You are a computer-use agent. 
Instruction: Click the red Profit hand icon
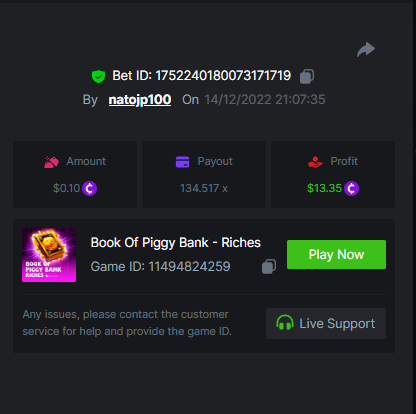point(315,162)
